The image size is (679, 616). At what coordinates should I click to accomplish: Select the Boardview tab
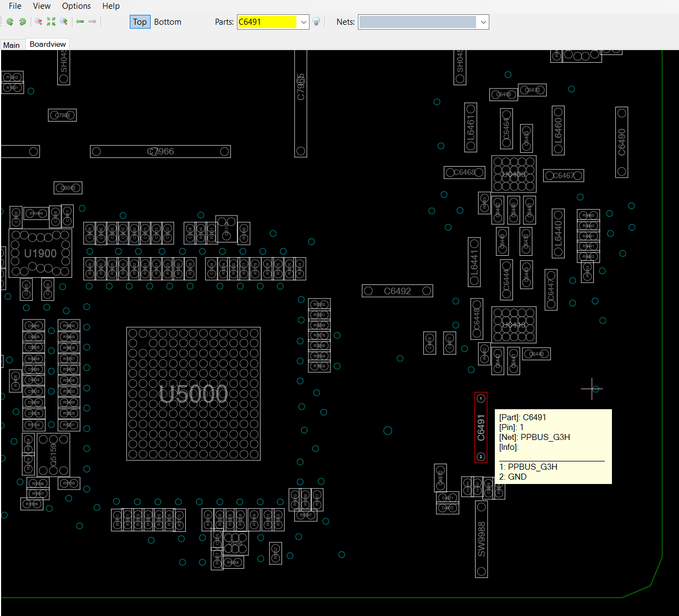(48, 44)
